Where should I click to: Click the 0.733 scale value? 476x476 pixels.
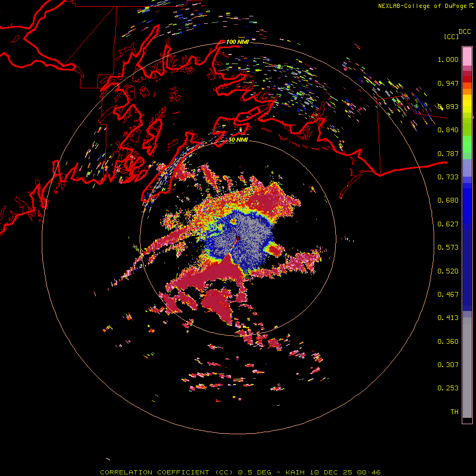(448, 177)
